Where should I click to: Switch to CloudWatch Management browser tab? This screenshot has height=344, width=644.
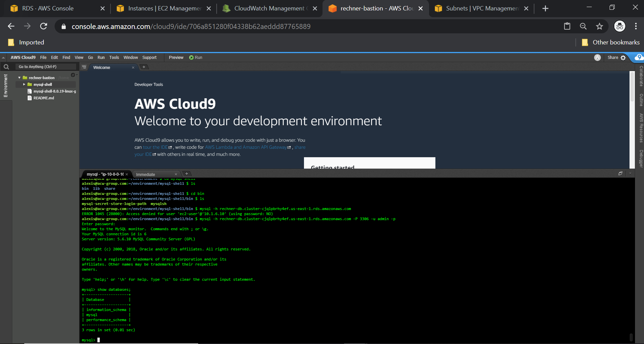click(270, 8)
